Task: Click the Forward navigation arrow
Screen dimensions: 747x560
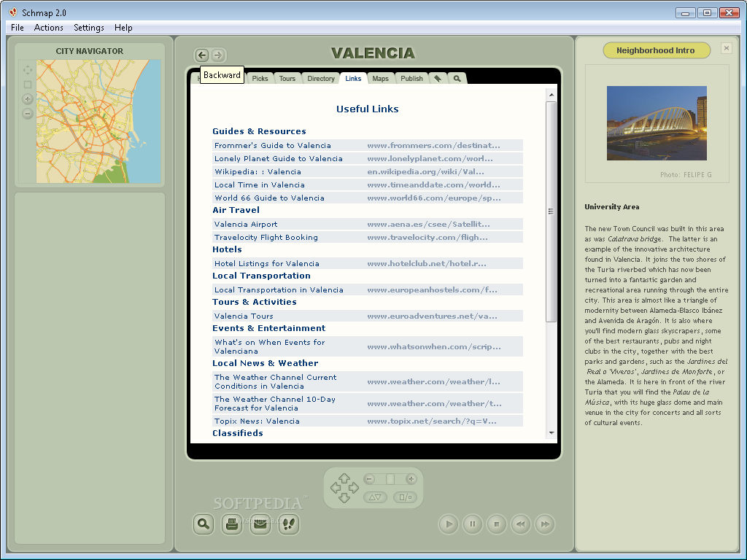Action: point(218,55)
